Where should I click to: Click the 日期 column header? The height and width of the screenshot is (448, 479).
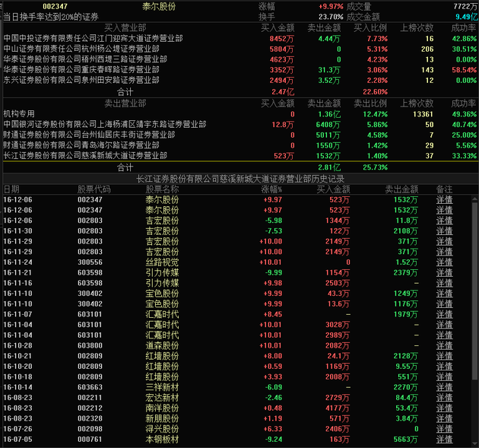[x=11, y=189]
